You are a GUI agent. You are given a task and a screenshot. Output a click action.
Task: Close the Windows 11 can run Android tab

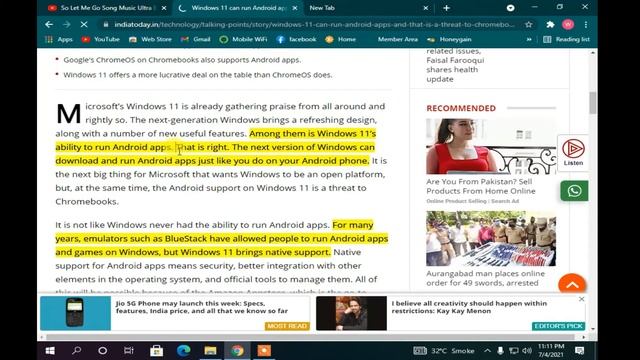295,8
